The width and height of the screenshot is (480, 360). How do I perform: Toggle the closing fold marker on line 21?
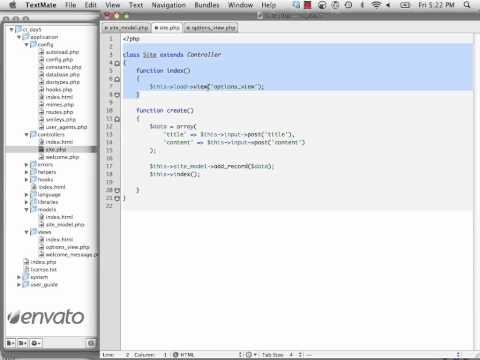[x=117, y=198]
